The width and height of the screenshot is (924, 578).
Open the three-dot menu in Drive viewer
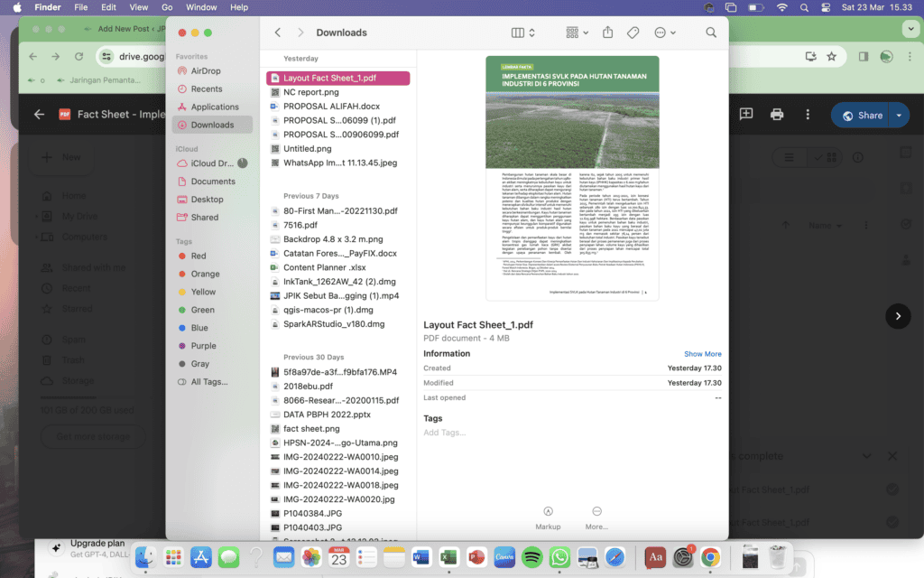coord(808,115)
